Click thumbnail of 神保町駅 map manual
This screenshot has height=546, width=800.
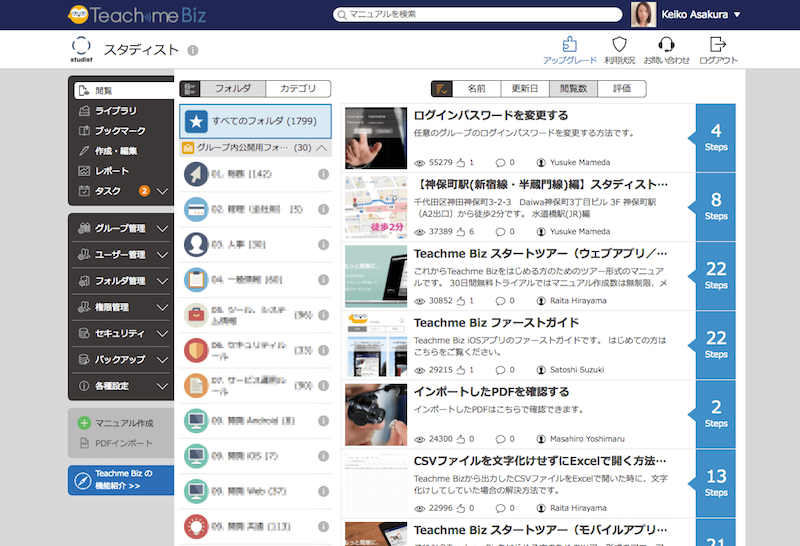pyautogui.click(x=376, y=207)
